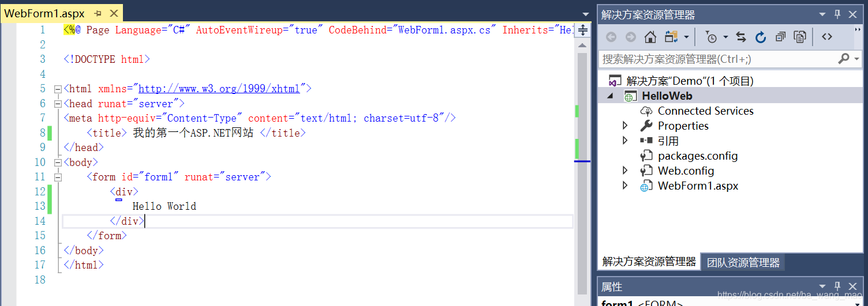Switch to the 团队资源管理器 tab
The image size is (868, 306).
[x=743, y=263]
